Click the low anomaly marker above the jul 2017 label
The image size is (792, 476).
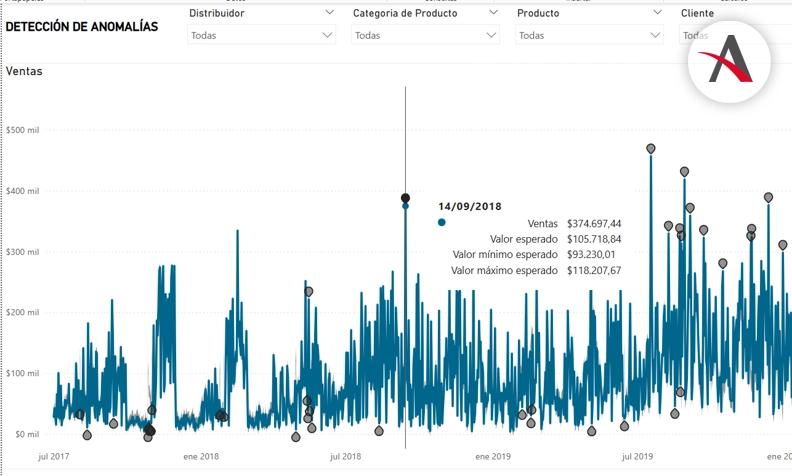click(x=87, y=435)
